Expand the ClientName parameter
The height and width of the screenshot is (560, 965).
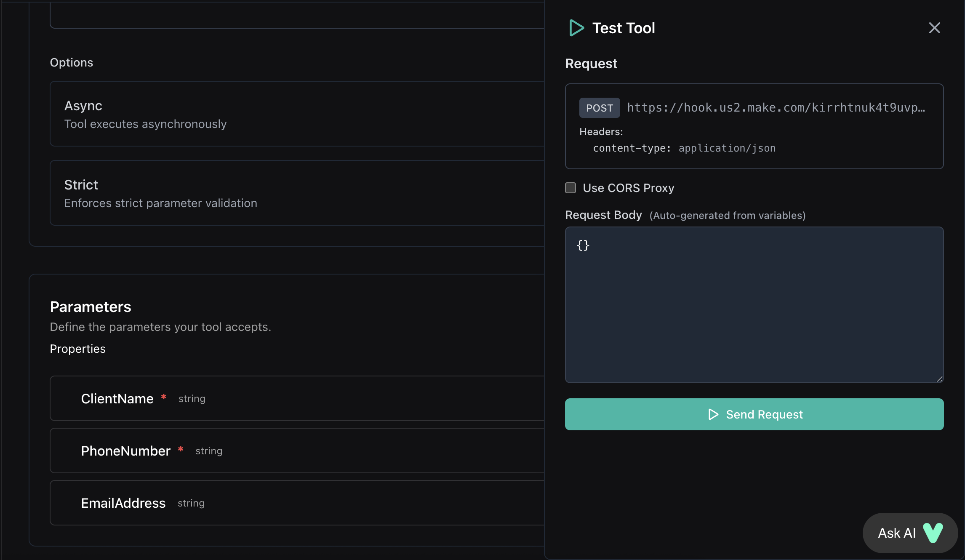(295, 398)
